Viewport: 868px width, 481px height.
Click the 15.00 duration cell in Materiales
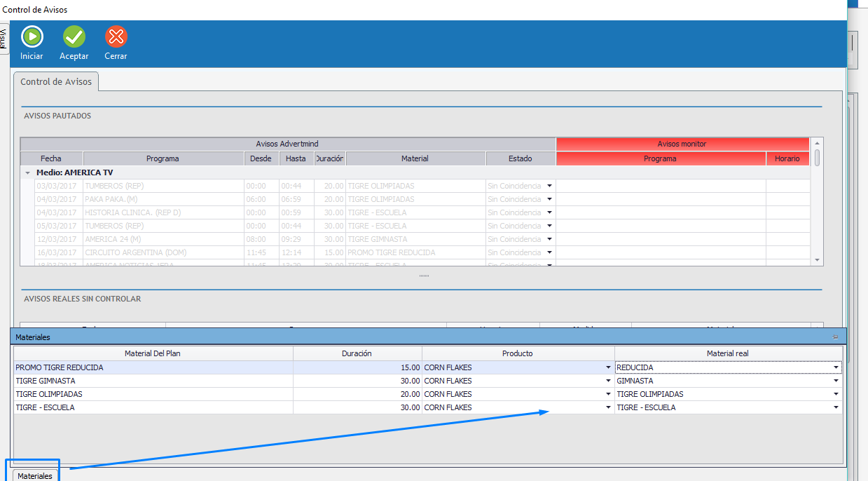pyautogui.click(x=357, y=367)
